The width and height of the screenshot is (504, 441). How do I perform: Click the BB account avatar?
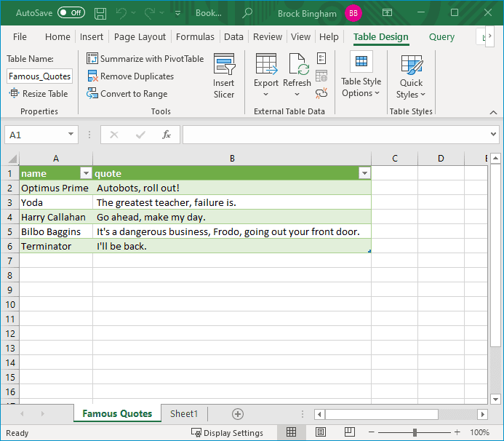click(353, 13)
